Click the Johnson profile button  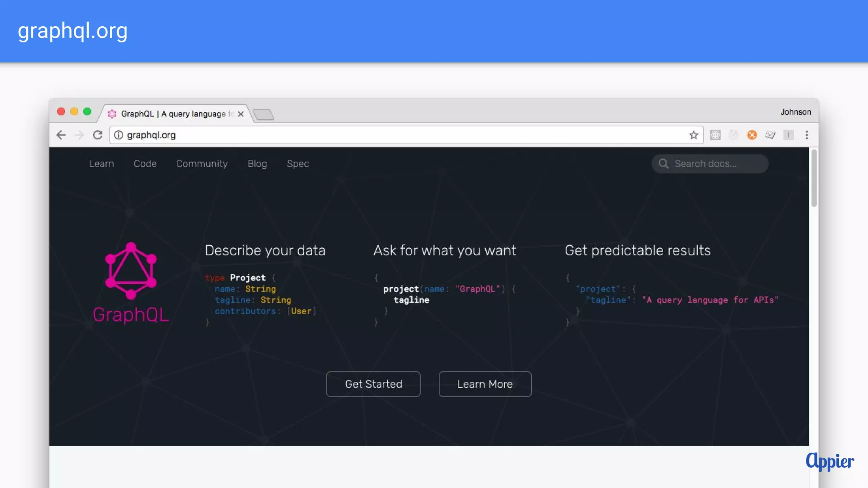click(796, 112)
